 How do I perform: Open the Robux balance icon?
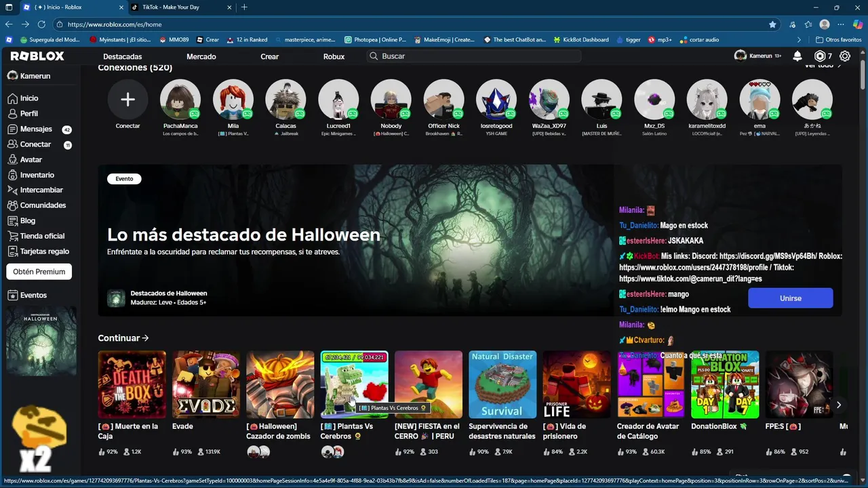(820, 56)
